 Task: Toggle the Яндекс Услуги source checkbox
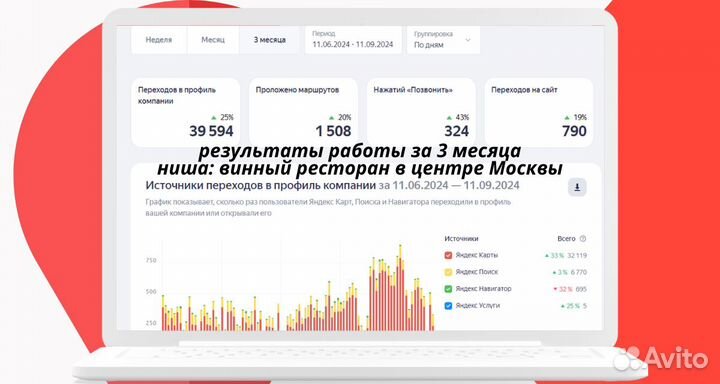click(x=448, y=305)
